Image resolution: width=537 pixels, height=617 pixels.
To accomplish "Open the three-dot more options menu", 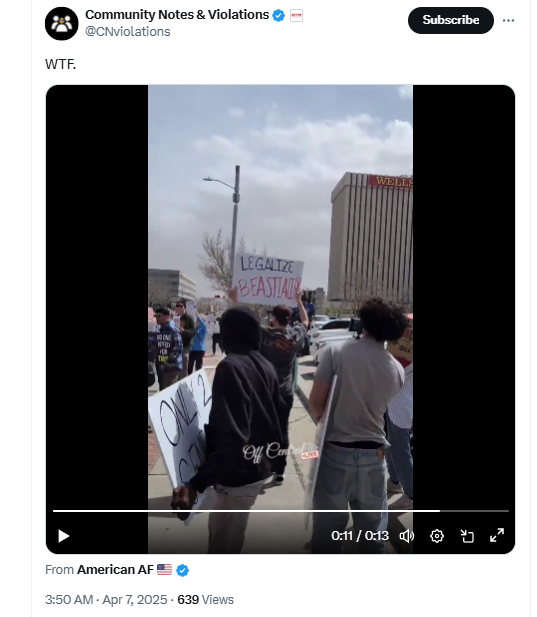I will coord(508,20).
